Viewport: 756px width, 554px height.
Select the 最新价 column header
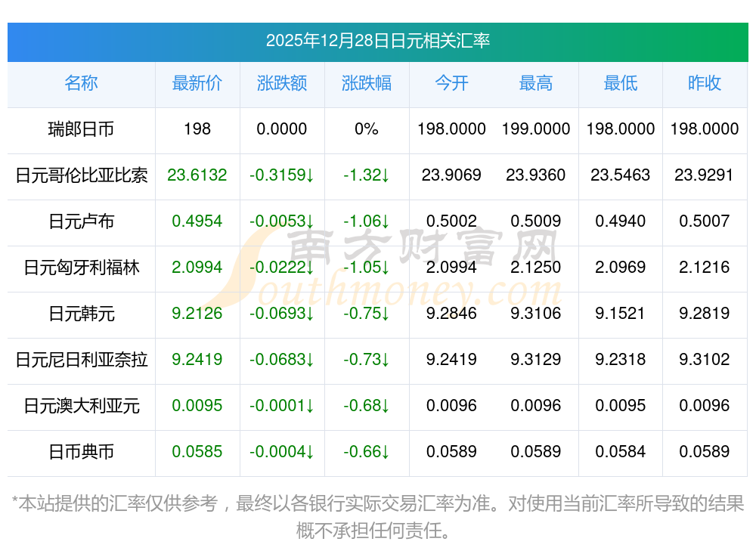click(x=197, y=83)
